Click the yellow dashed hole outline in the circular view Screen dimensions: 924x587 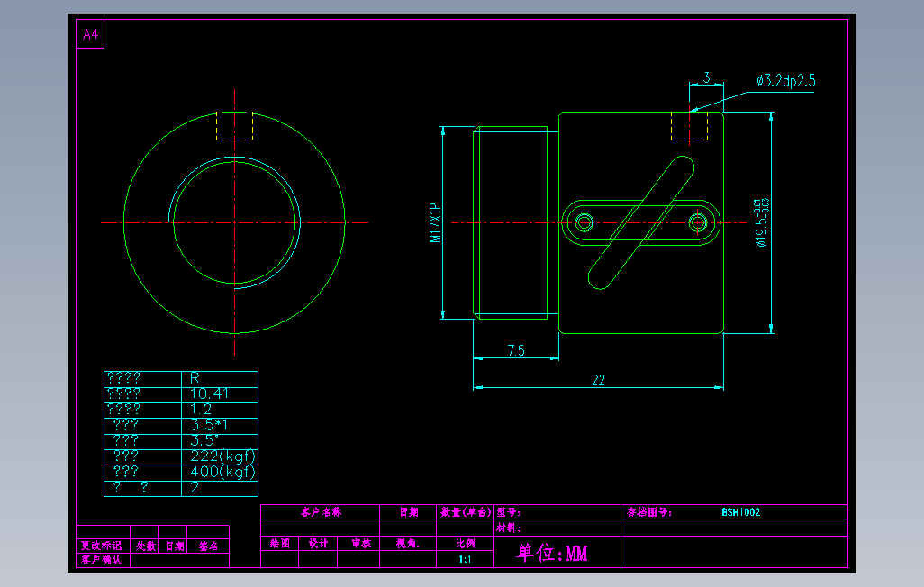point(234,126)
